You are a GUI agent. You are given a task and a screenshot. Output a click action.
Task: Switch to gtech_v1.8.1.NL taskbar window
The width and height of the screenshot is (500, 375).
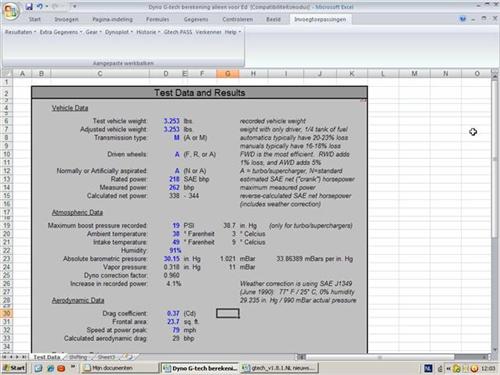click(x=279, y=368)
